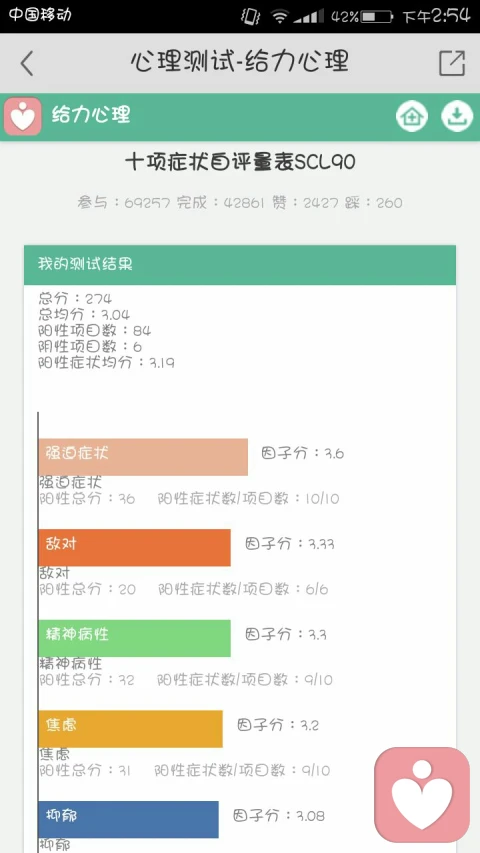Tap the yellow 焦虑 bar

pyautogui.click(x=131, y=728)
